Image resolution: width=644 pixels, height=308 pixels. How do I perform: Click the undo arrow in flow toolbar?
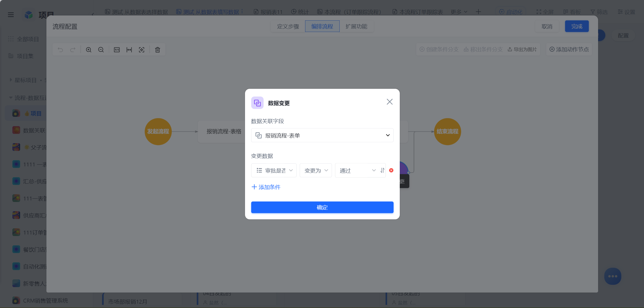pyautogui.click(x=60, y=50)
